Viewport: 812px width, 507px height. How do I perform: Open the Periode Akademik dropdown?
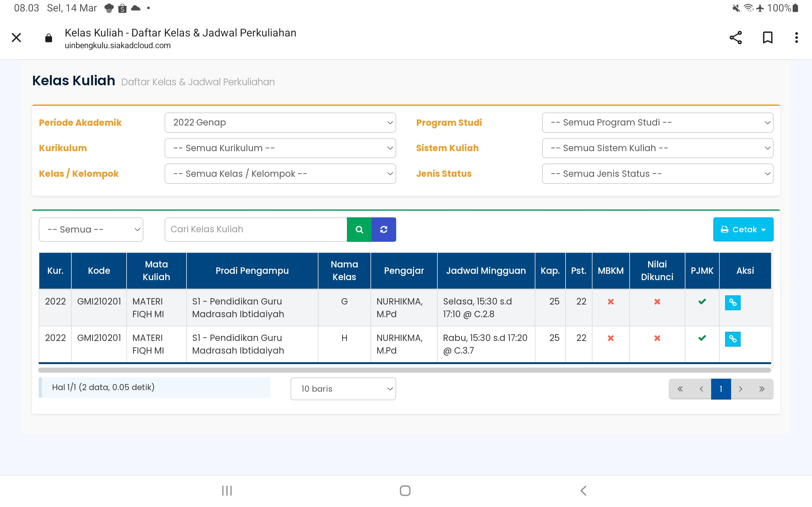click(x=280, y=122)
